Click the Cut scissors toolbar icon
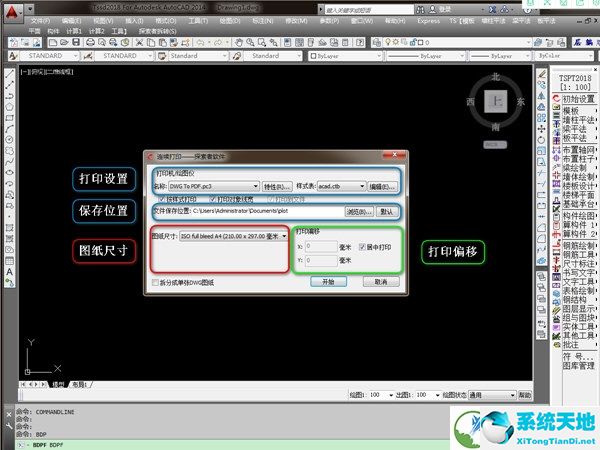Viewport: 600px width, 450px height. (139, 42)
